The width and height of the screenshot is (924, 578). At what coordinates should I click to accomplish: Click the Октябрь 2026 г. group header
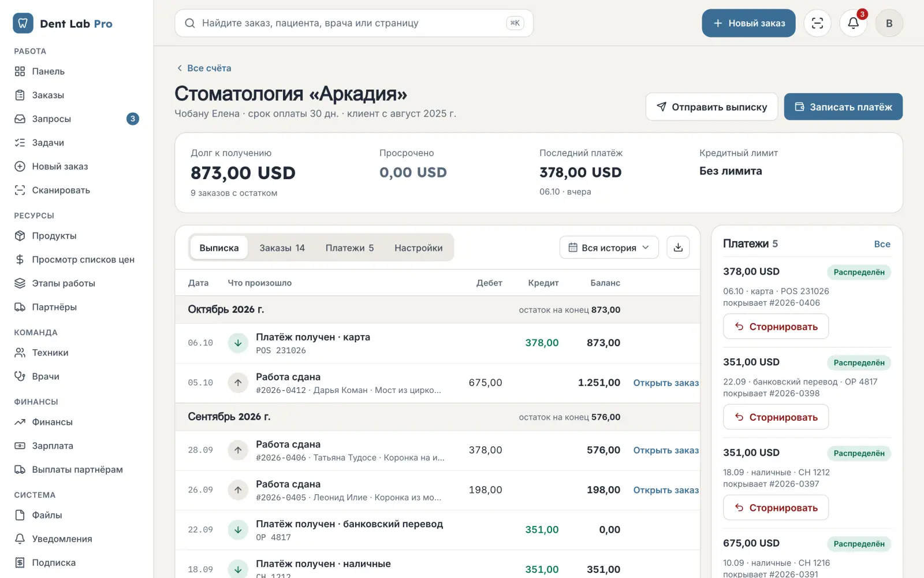point(437,309)
